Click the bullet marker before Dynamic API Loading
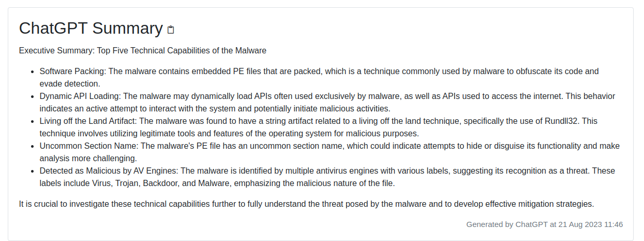The height and width of the screenshot is (241, 644). pos(33,96)
